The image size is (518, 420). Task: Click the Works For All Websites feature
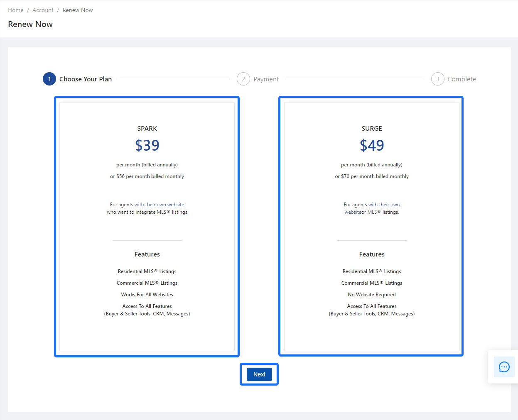point(147,295)
